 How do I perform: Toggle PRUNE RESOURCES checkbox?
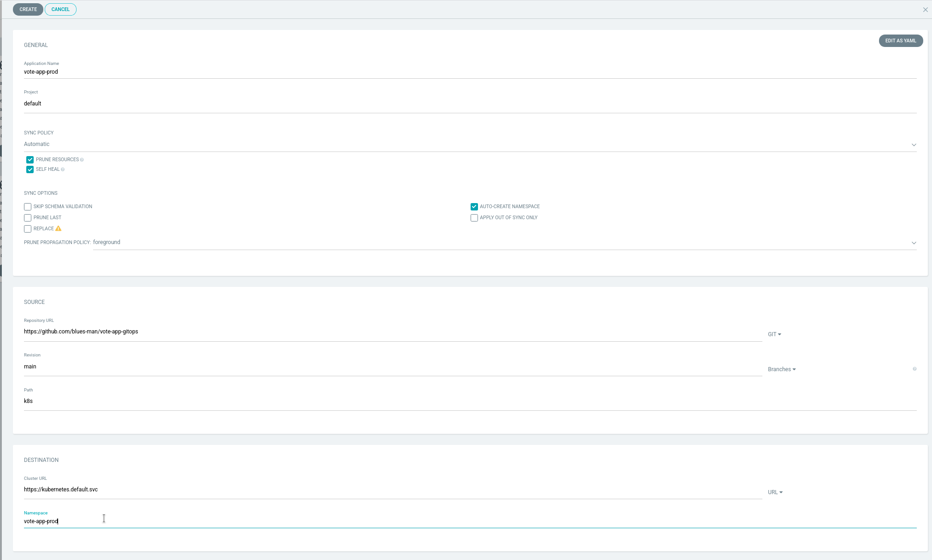(x=30, y=159)
